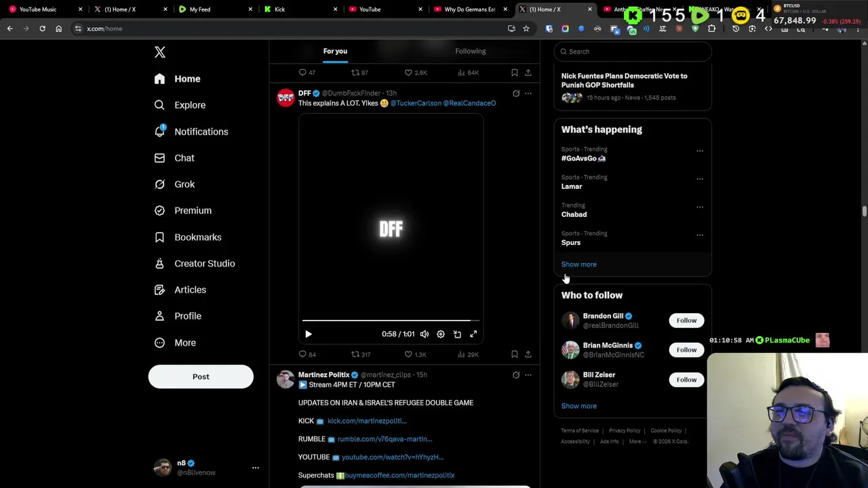Switch to the For you tab
This screenshot has height=488, width=868.
335,51
